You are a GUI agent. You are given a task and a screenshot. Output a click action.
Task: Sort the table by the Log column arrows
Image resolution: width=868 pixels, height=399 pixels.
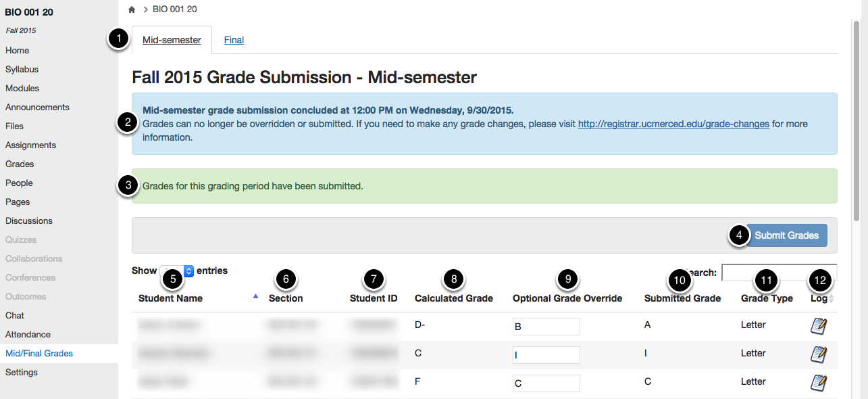pos(832,298)
